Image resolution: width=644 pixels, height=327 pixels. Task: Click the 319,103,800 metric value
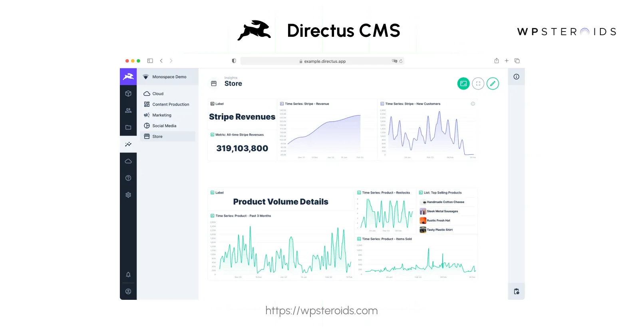pos(242,148)
